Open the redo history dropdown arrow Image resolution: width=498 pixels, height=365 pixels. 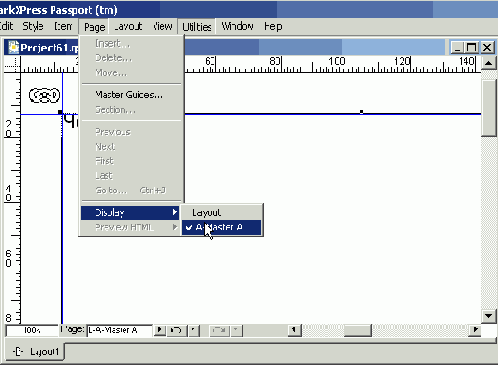236,330
